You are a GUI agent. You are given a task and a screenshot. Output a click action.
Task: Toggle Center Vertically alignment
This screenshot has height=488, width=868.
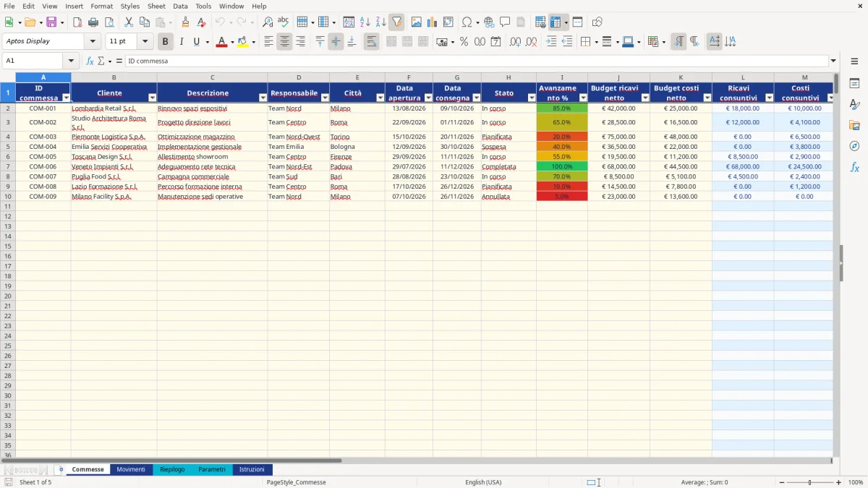click(x=336, y=42)
